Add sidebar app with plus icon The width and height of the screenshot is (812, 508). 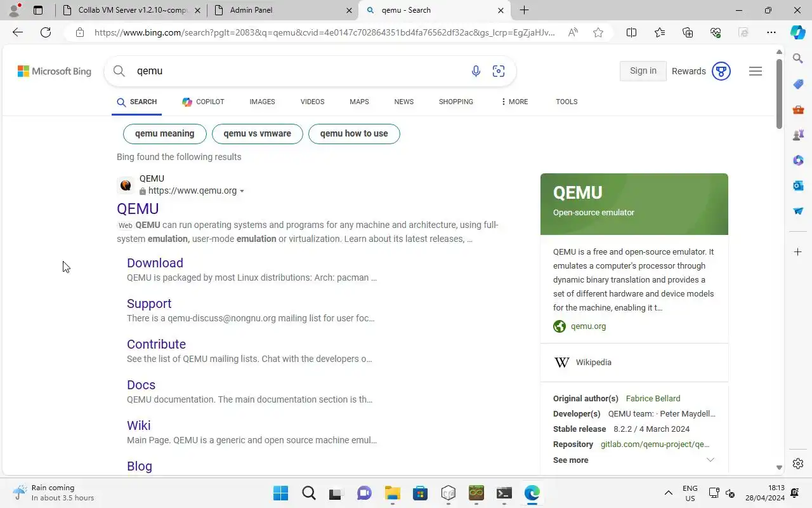798,252
